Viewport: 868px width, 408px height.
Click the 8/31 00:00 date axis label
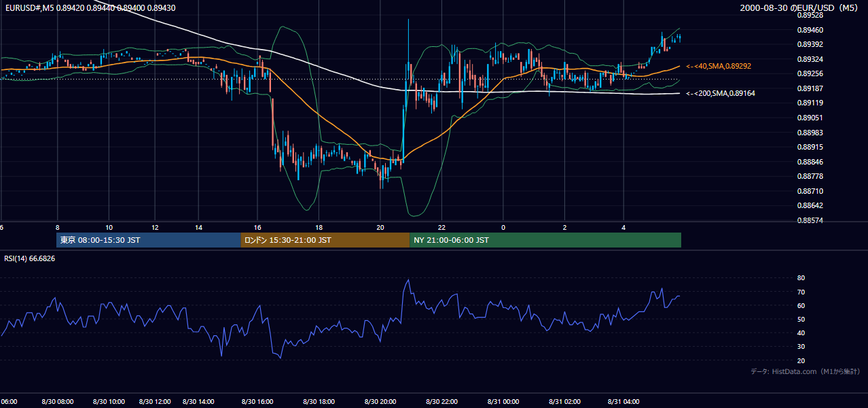503,401
